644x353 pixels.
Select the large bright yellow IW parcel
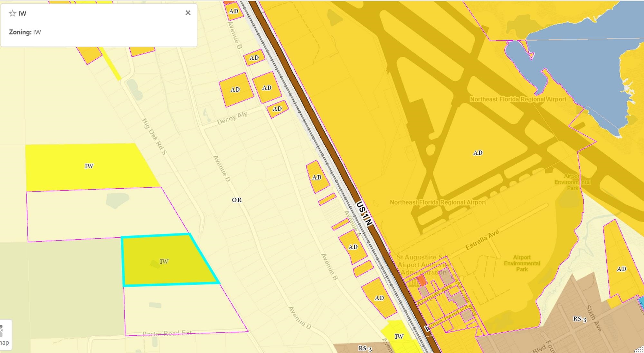(x=89, y=166)
